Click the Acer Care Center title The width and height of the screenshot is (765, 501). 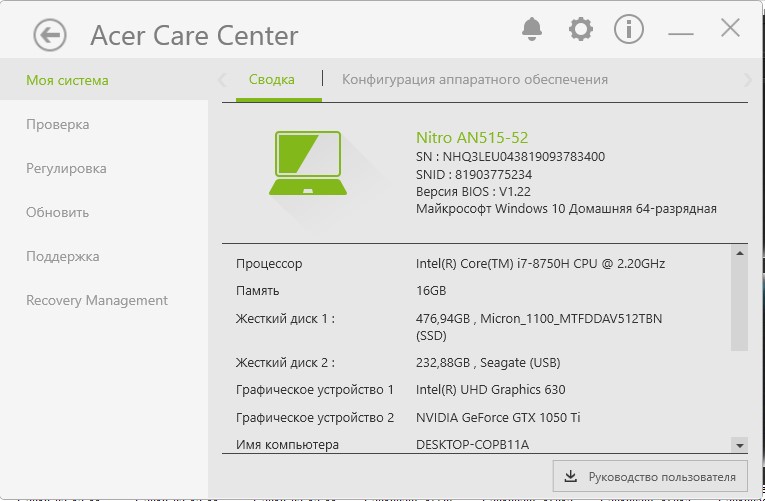point(194,36)
